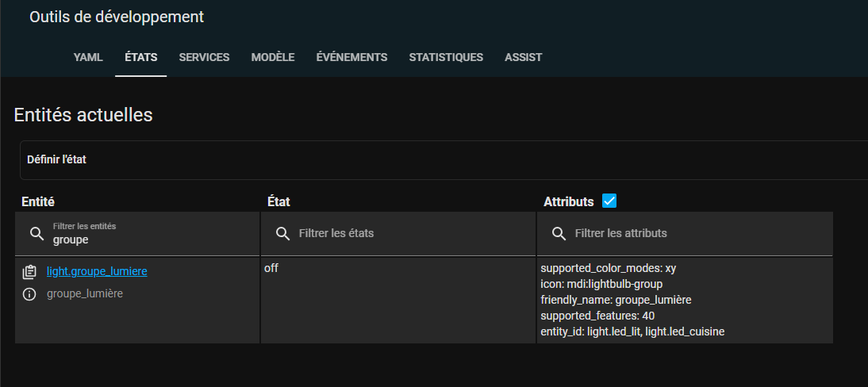Switch to the YAML tab
The width and height of the screenshot is (868, 387).
tap(88, 57)
